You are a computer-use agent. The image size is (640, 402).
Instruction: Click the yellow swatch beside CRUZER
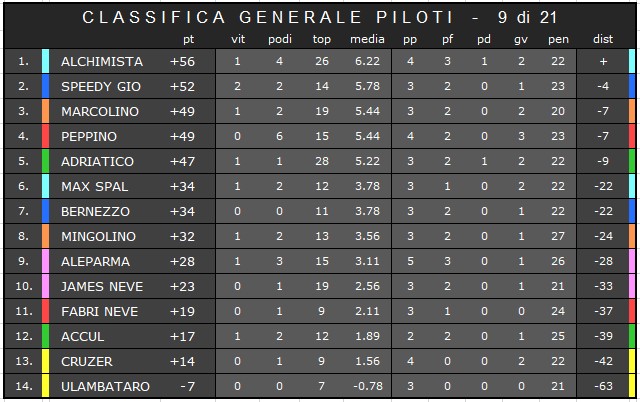coord(45,361)
